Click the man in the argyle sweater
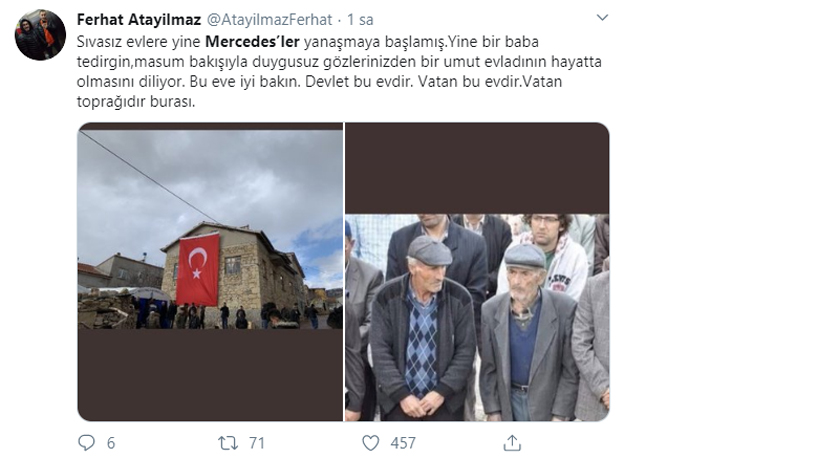The image size is (813, 458). 421,328
